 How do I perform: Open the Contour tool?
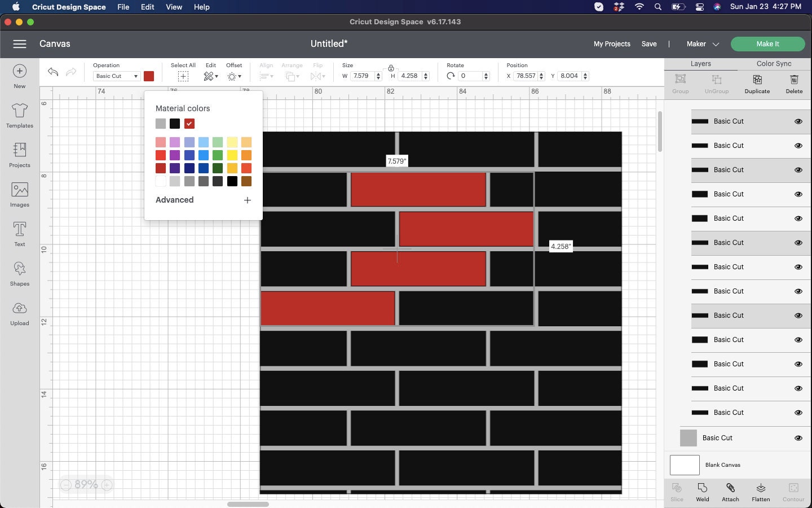click(794, 492)
